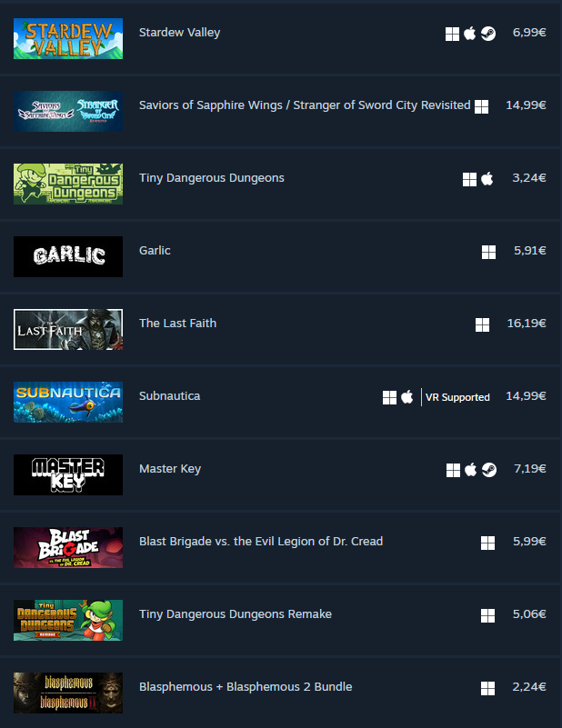Select the Subnautica capsule image

coord(68,402)
